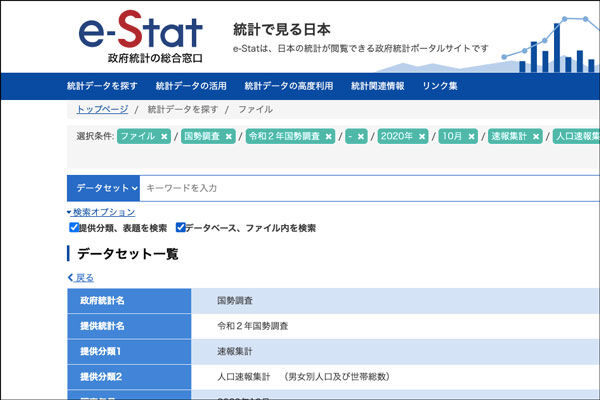Collapse the 検索オプション section
Image resolution: width=600 pixels, height=400 pixels.
point(101,212)
